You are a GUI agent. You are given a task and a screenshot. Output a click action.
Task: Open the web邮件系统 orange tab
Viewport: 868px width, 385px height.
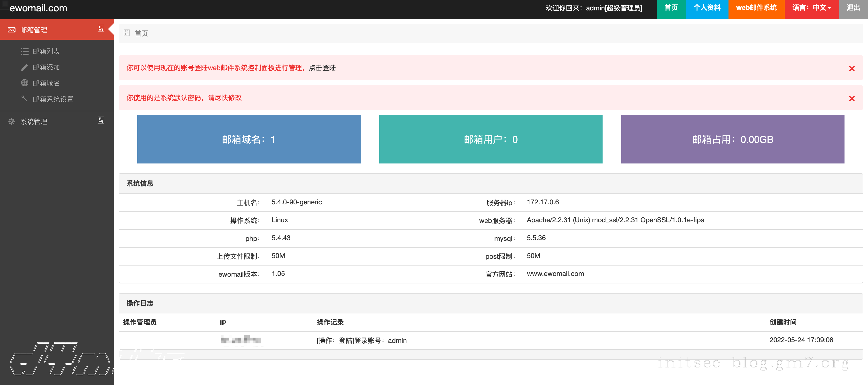(x=756, y=8)
